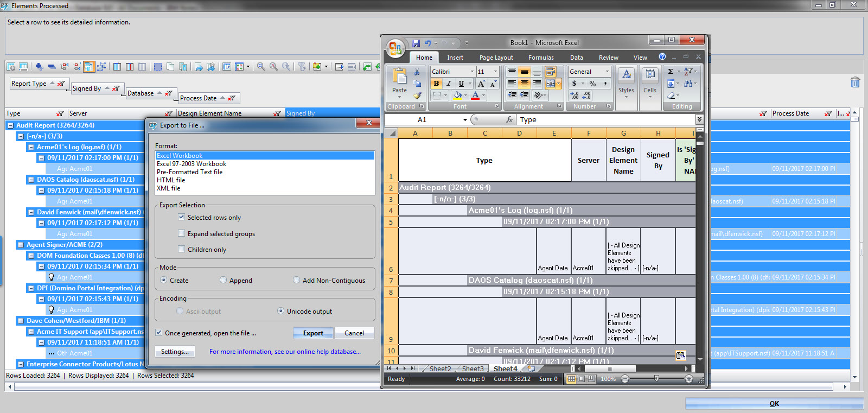Screen dimensions: 868x413
Task: Click the Cut scissors icon in Excel Clipboard group
Action: tap(417, 72)
